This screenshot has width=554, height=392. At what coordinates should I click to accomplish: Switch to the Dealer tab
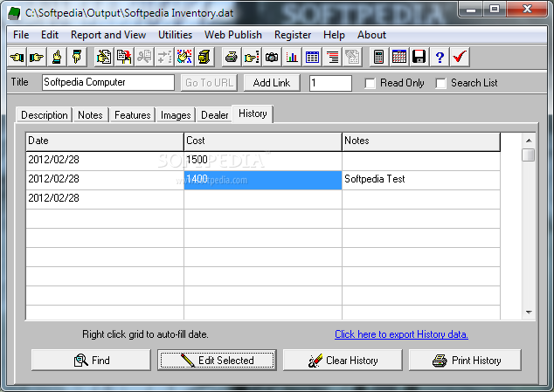coord(214,115)
